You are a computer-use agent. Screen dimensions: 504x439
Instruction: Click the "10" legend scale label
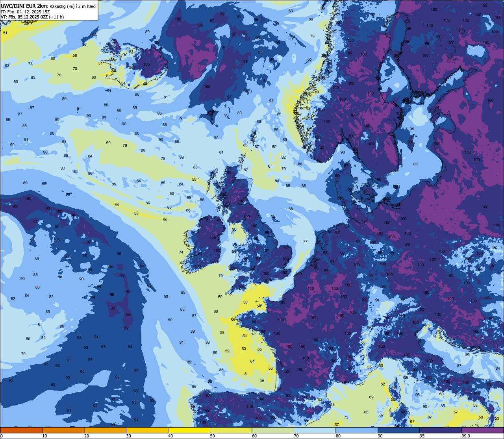point(44,436)
